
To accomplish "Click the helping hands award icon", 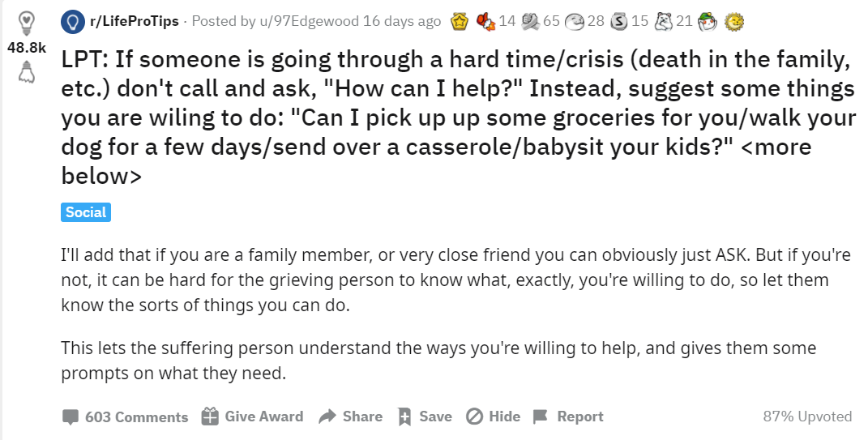I will pyautogui.click(x=531, y=22).
